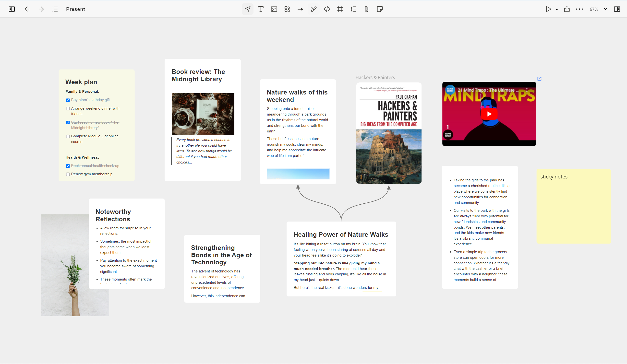
Task: Click the attachment paperclip icon
Action: point(366,9)
